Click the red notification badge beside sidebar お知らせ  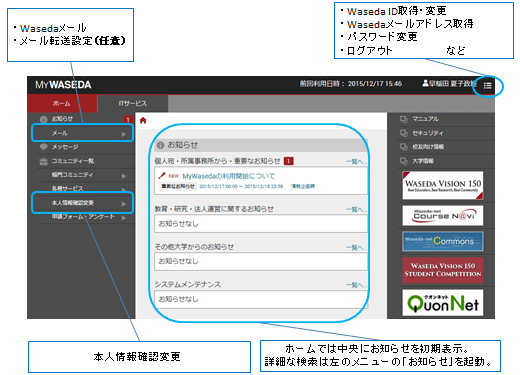(x=128, y=119)
